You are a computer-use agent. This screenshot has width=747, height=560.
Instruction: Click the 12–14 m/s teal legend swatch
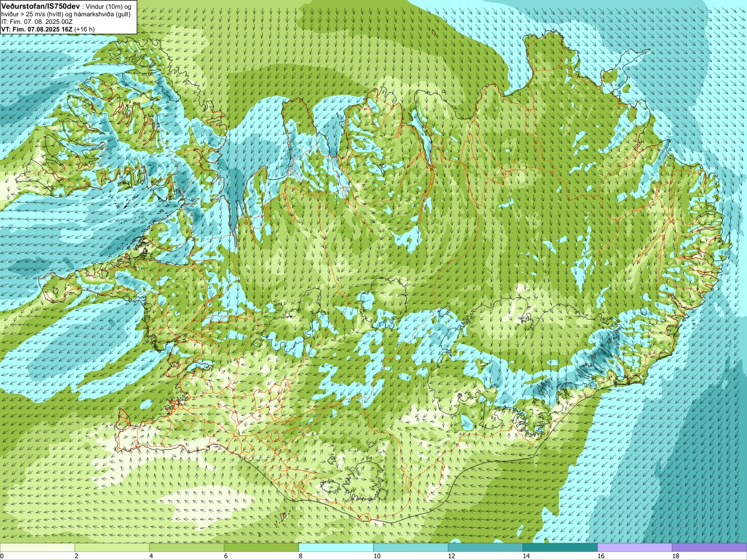click(x=486, y=548)
